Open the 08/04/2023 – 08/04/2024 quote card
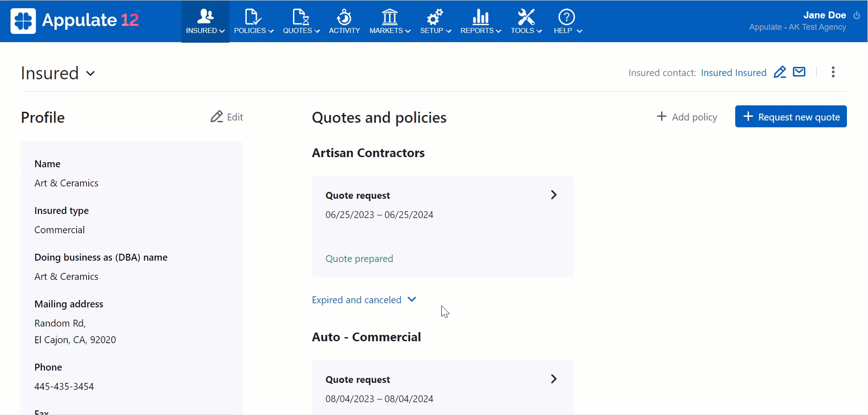This screenshot has height=415, width=868. [x=443, y=387]
